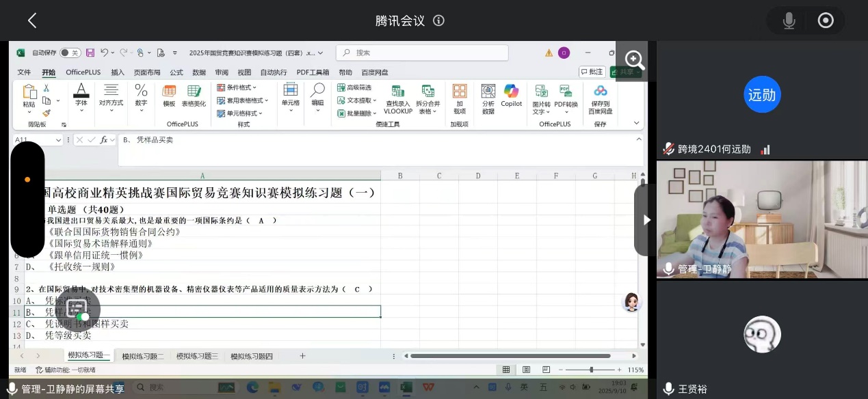Toggle the record button in meeting header
Screen dimensions: 868x399
826,20
